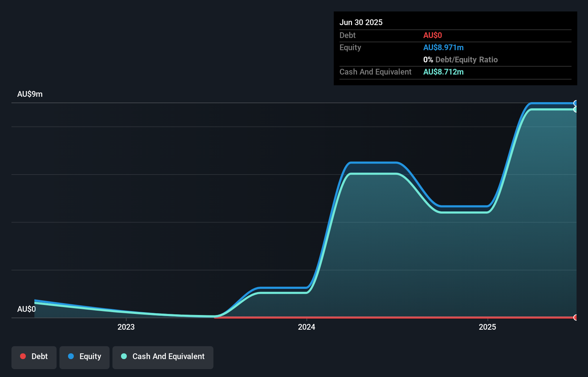Click the AU$0 y-axis label
Viewport: 588px width, 377px height.
click(x=26, y=309)
